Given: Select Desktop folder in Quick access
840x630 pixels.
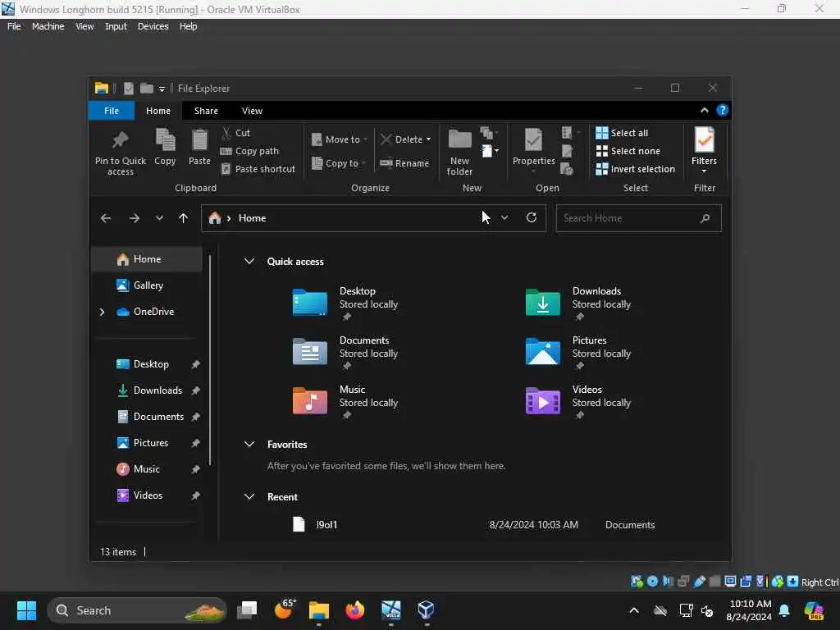Looking at the screenshot, I should coord(347,304).
